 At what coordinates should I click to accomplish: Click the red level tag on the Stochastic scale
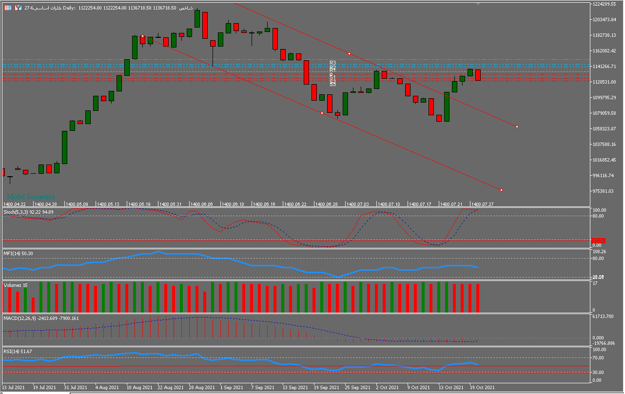pyautogui.click(x=599, y=241)
